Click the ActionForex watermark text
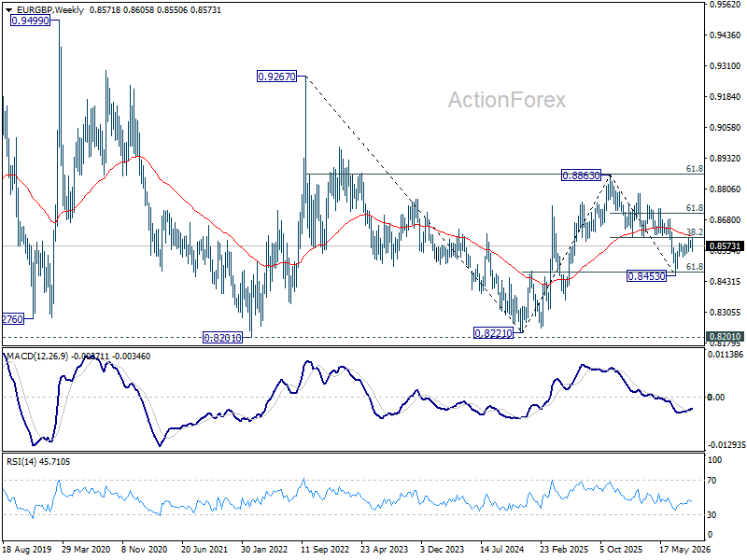The image size is (747, 560). 506,100
